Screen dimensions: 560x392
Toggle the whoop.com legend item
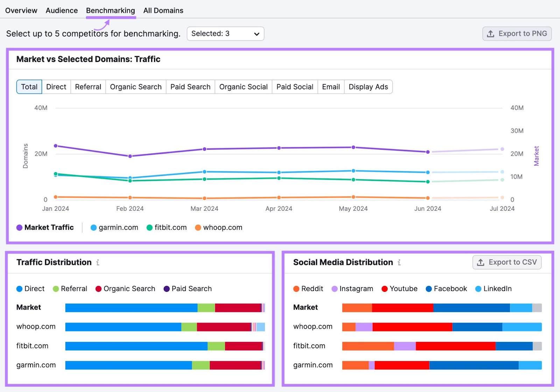(x=219, y=227)
